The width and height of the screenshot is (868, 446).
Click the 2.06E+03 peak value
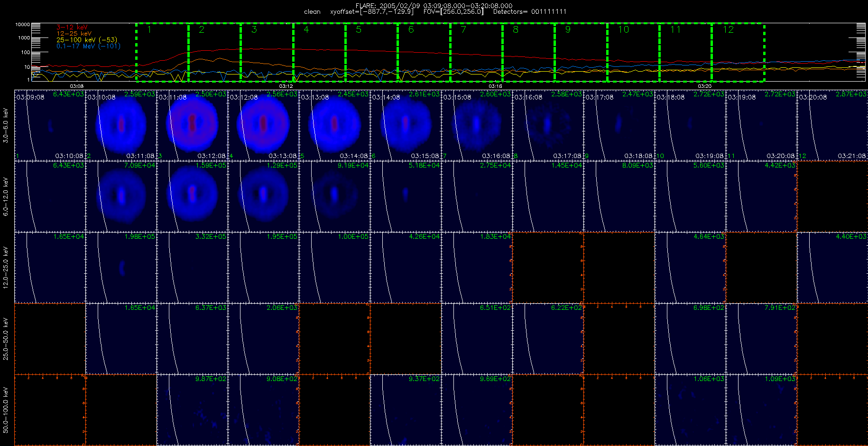pos(282,307)
